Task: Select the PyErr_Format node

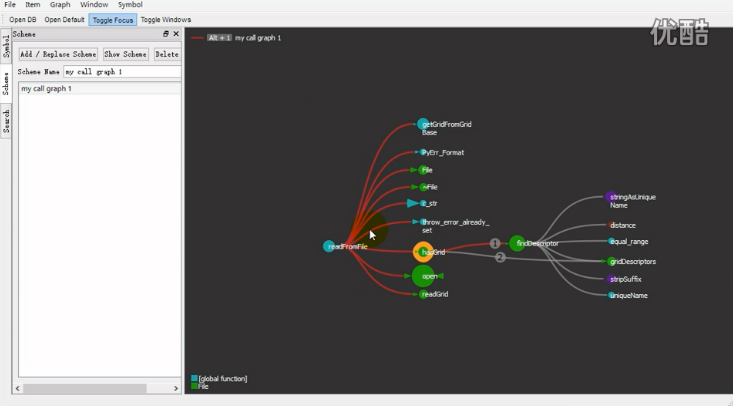Action: (x=423, y=152)
